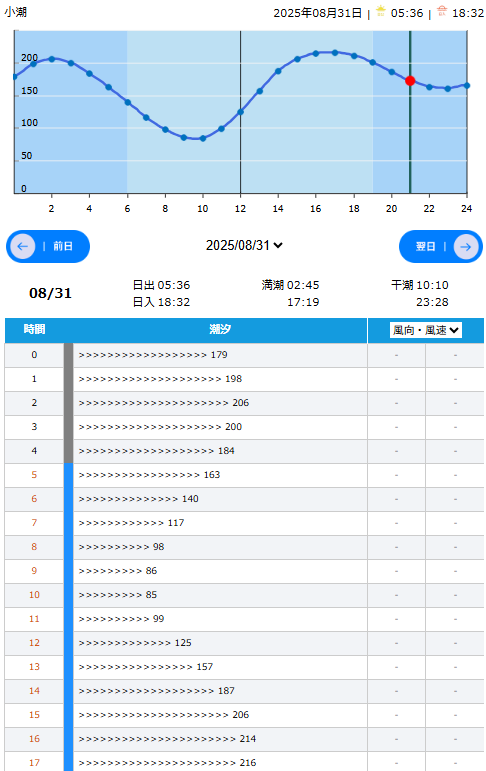Click the sunset icon beside 18:32
Image resolution: width=486 pixels, height=771 pixels.
pos(442,12)
